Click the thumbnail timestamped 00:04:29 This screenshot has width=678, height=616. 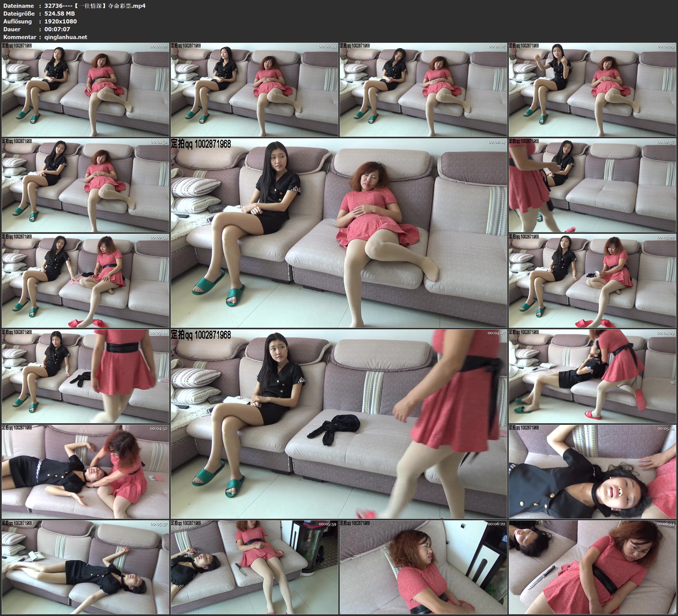point(592,376)
